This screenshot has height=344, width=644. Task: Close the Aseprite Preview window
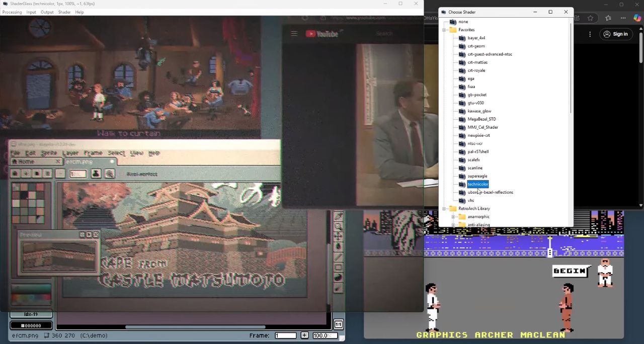click(96, 235)
